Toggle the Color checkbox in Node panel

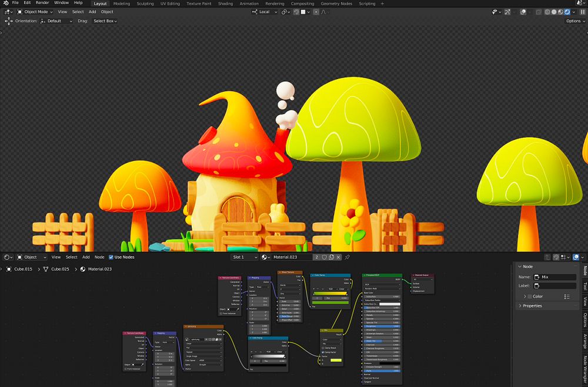pyautogui.click(x=530, y=297)
